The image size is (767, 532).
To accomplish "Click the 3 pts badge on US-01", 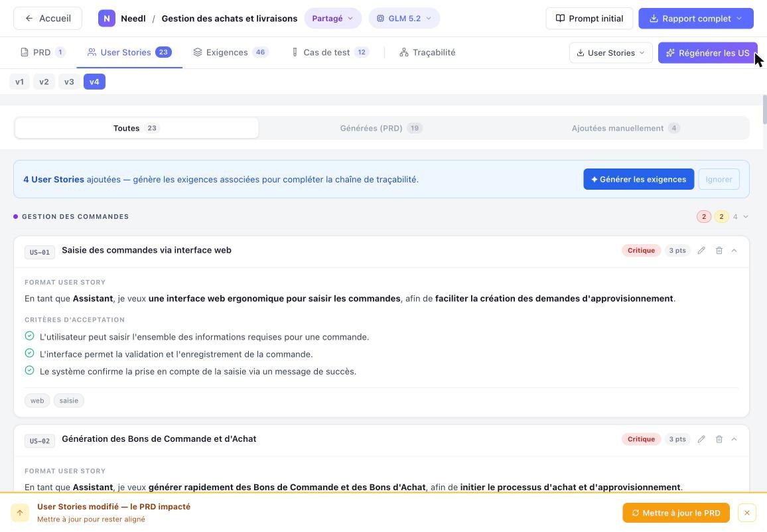I will (677, 250).
